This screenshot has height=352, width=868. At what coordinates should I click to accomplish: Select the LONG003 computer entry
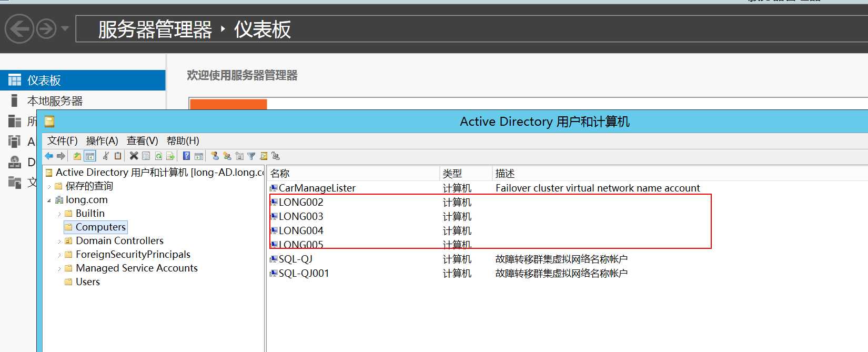pyautogui.click(x=301, y=216)
